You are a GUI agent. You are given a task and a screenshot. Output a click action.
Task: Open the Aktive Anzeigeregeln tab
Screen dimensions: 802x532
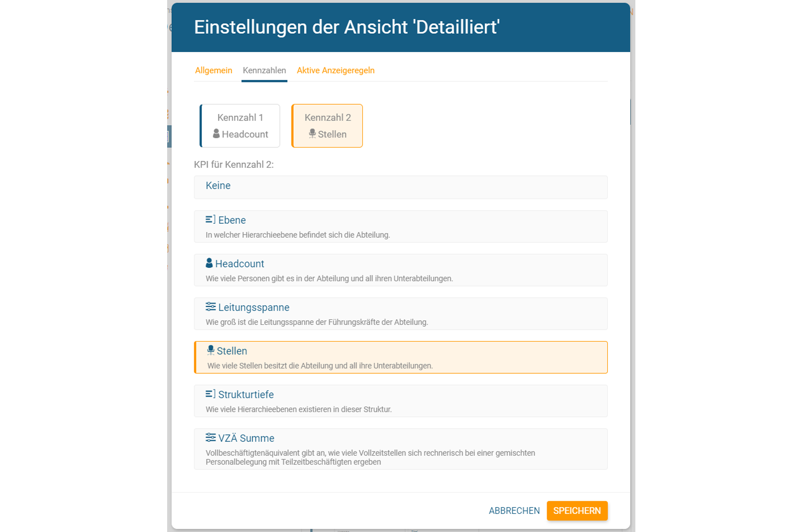(335, 71)
